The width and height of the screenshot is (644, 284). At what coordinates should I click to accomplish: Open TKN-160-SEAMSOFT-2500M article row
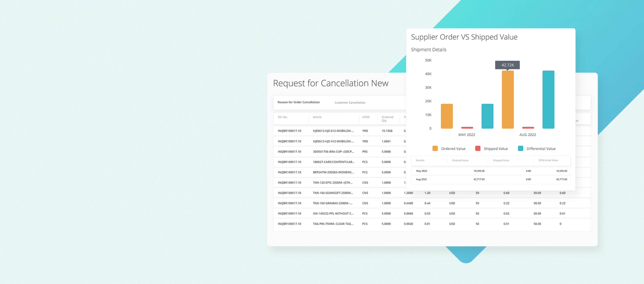click(333, 193)
